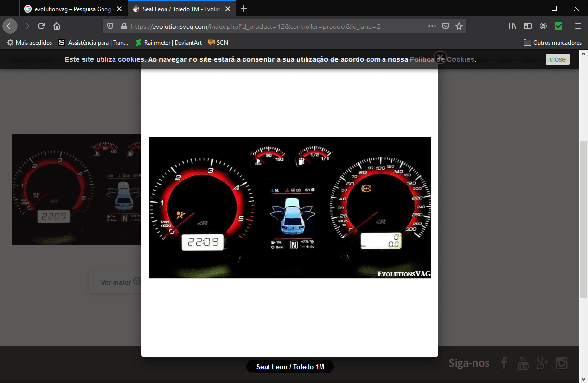
Task: Expand the Outros marcadores bookmarks folder
Action: click(553, 42)
